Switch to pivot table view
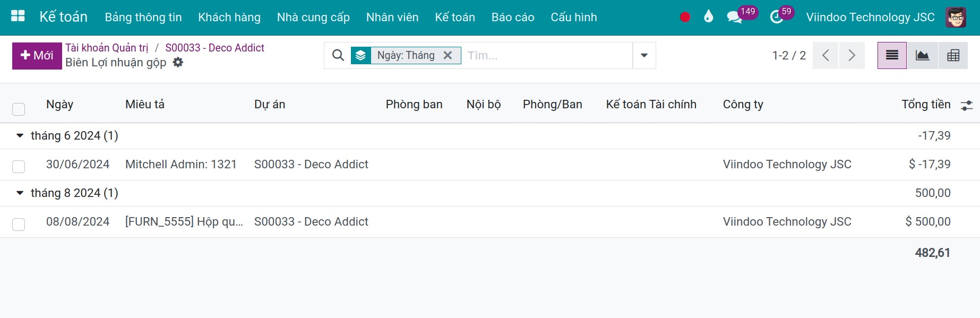Viewport: 980px width, 318px height. coord(953,55)
